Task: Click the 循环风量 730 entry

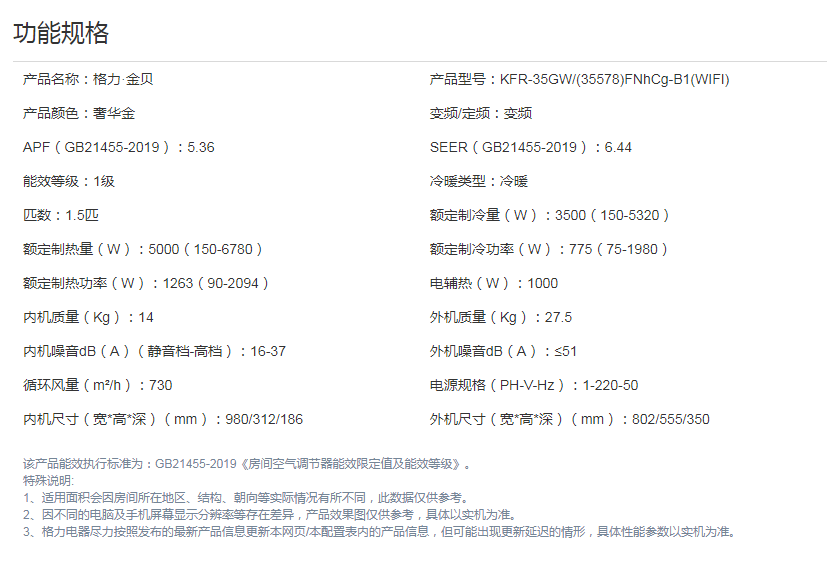Action: (97, 385)
